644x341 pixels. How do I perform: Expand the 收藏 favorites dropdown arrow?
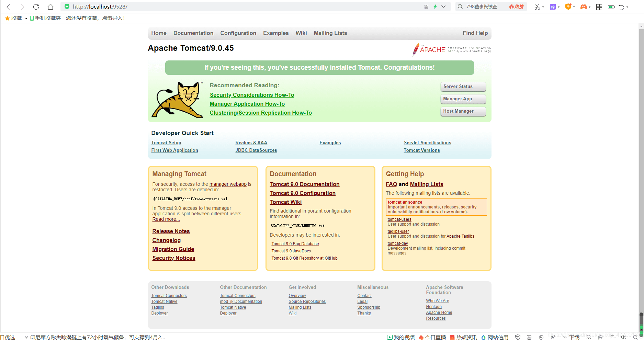click(x=26, y=19)
